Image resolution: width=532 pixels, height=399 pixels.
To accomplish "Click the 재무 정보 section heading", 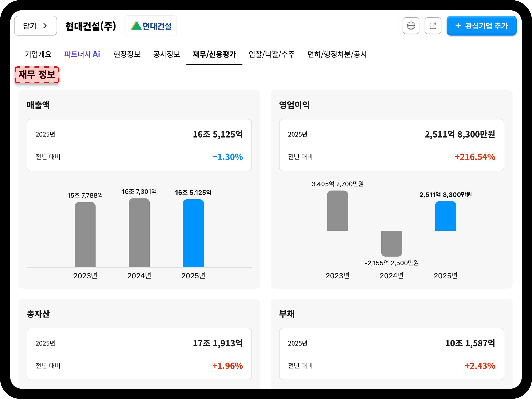I will tap(37, 75).
